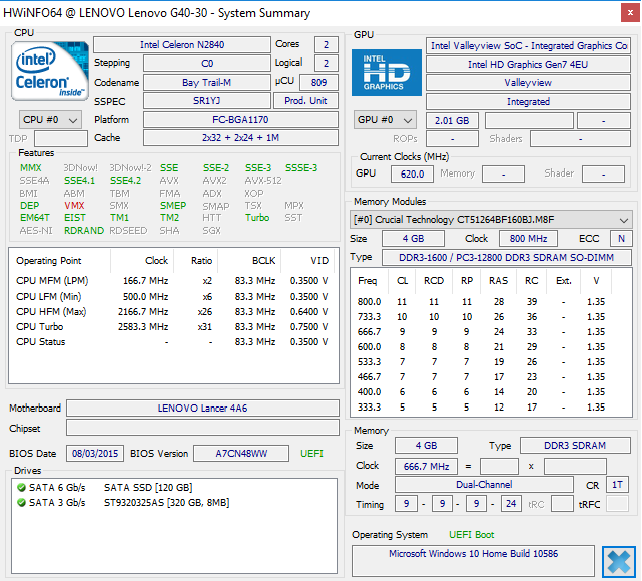The height and width of the screenshot is (581, 642).
Task: Click the µCU value 809
Action: click(319, 82)
